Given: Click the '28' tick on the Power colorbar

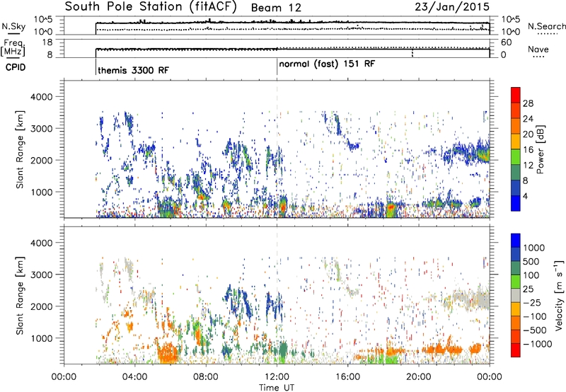Looking at the screenshot, I should 528,103.
